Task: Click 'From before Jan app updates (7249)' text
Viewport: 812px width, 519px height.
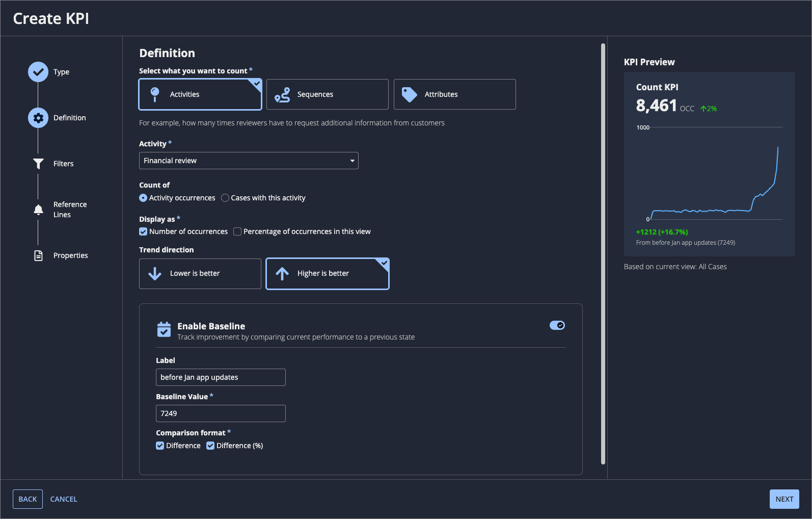Action: pyautogui.click(x=685, y=243)
